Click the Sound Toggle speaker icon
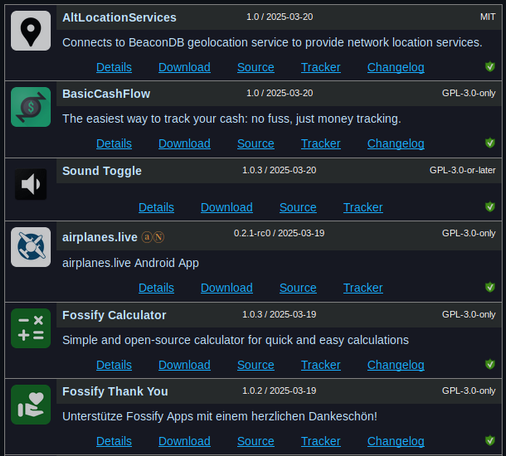Screen dimensions: 506x456 pyautogui.click(x=31, y=184)
